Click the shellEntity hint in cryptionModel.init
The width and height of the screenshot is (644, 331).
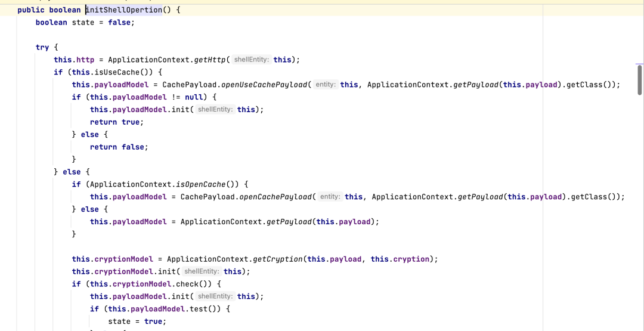[202, 271]
